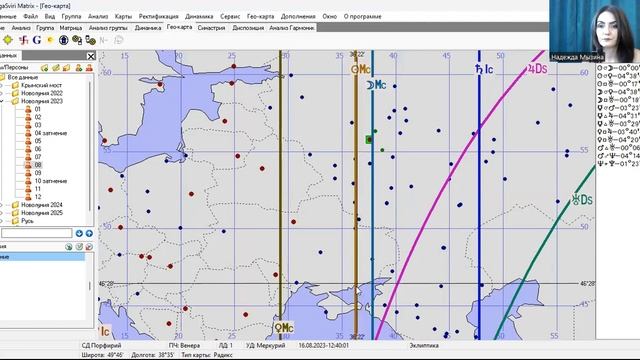Click the person icon of chart 01
The image size is (640, 360).
tap(28, 109)
